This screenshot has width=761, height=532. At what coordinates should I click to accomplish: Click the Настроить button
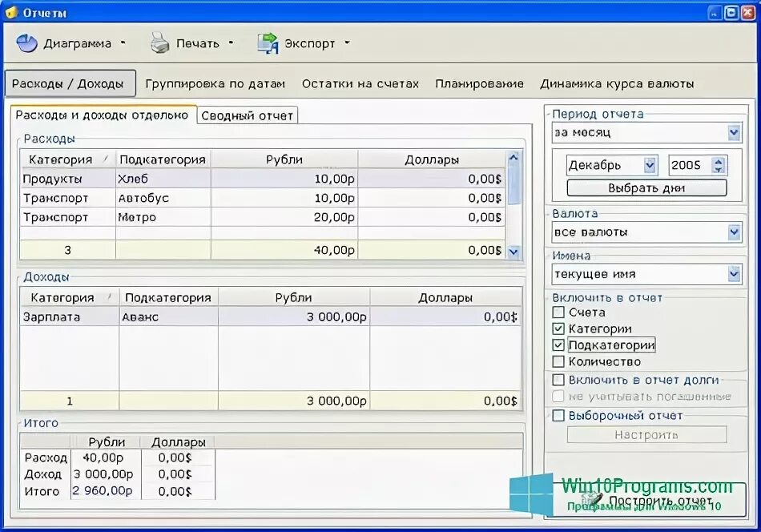[x=646, y=434]
